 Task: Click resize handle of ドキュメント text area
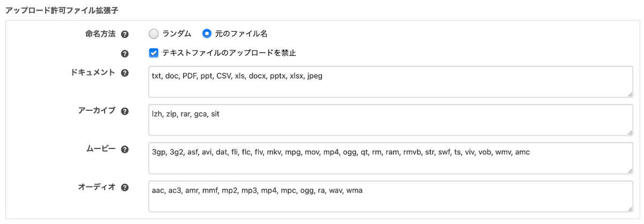pyautogui.click(x=630, y=94)
